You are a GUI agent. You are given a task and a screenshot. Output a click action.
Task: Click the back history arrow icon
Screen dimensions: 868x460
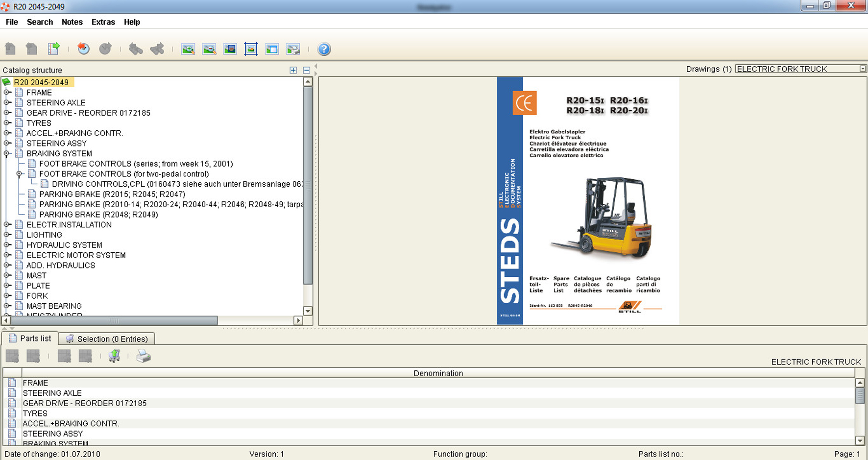coord(83,48)
